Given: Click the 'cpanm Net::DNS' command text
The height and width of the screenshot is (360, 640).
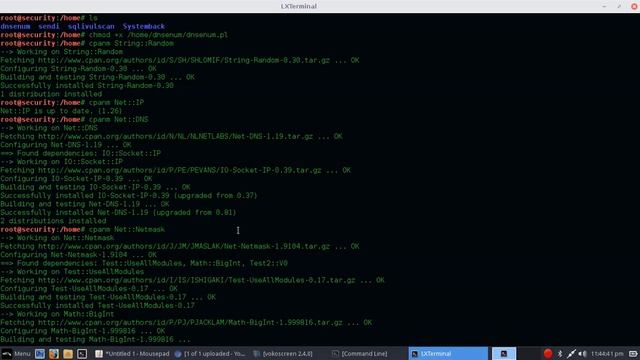Looking at the screenshot, I should (x=119, y=120).
